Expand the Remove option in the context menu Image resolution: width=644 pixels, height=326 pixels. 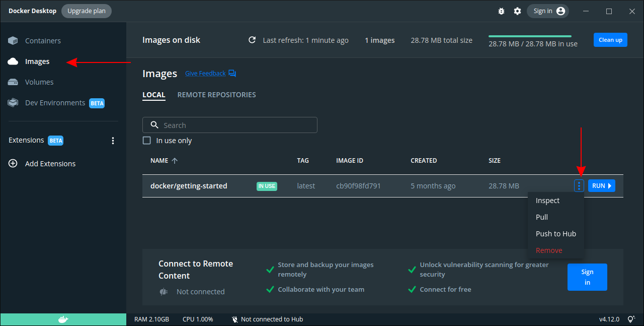point(549,250)
